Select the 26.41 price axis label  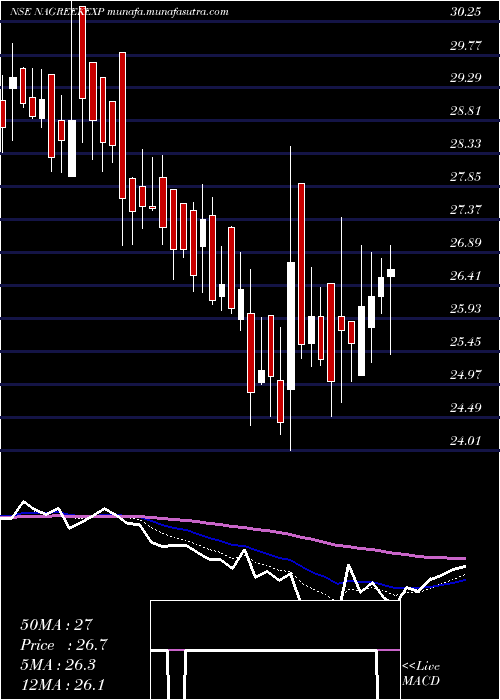(x=465, y=275)
